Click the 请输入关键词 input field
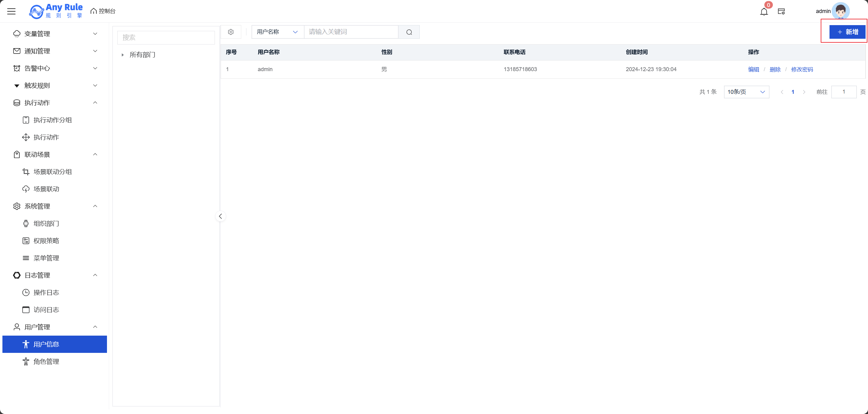This screenshot has width=868, height=414. click(351, 32)
